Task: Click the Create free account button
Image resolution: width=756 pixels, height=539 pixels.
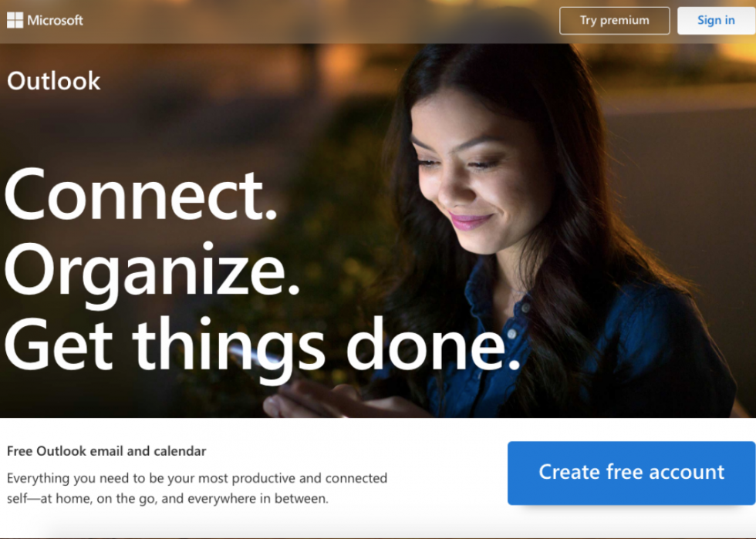Action: 631,473
